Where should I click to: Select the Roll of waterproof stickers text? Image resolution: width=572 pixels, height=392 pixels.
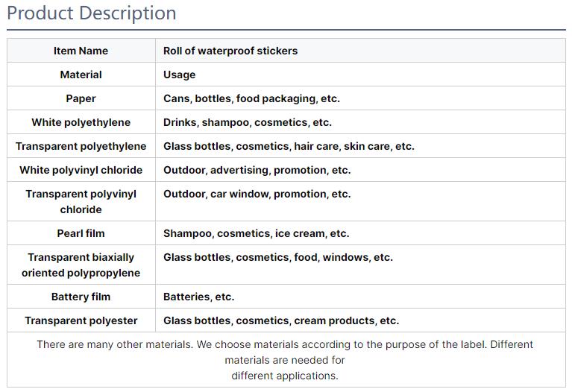pos(230,51)
